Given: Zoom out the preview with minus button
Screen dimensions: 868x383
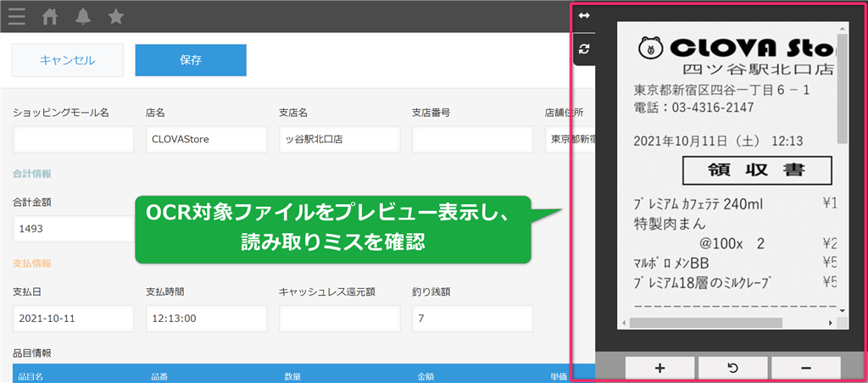Looking at the screenshot, I should (806, 368).
